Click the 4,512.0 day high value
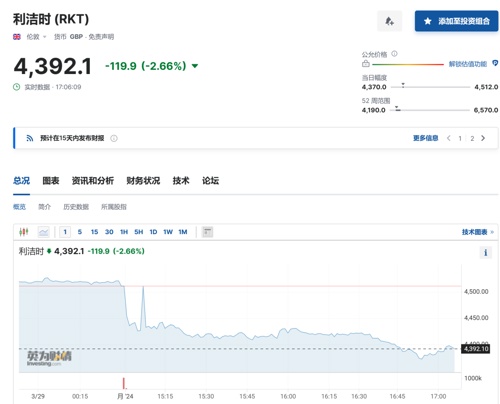The image size is (500, 404). click(486, 87)
